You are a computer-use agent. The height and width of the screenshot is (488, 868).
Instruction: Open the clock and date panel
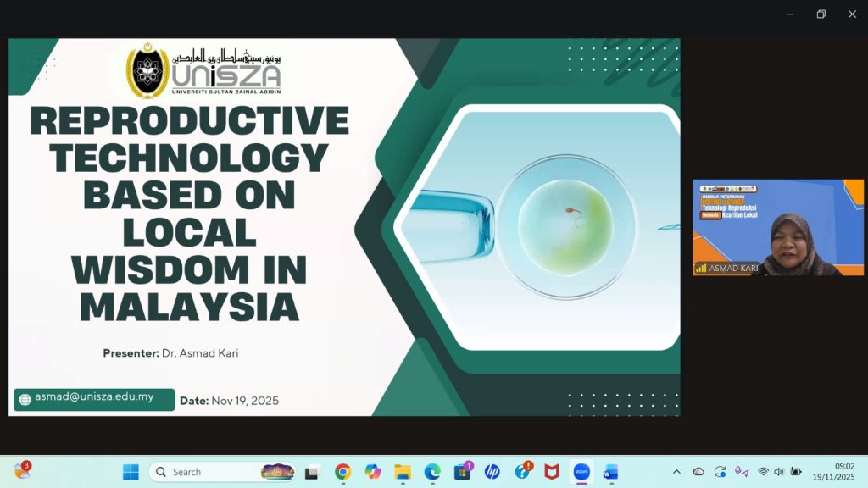point(833,472)
